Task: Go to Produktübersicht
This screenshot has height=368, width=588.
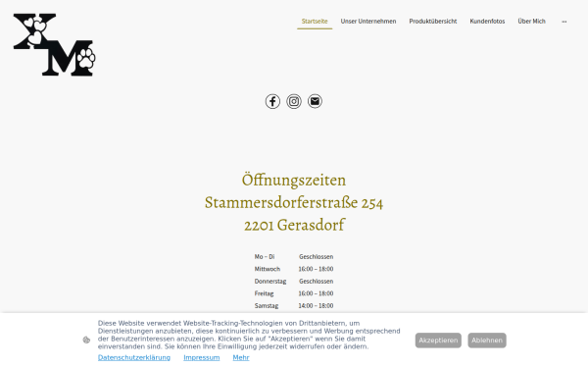Action: coord(433,22)
